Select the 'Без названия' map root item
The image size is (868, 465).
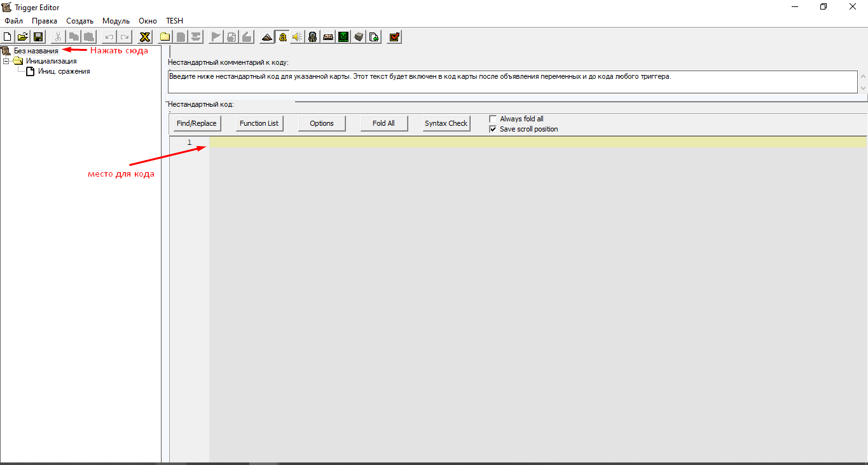[36, 51]
